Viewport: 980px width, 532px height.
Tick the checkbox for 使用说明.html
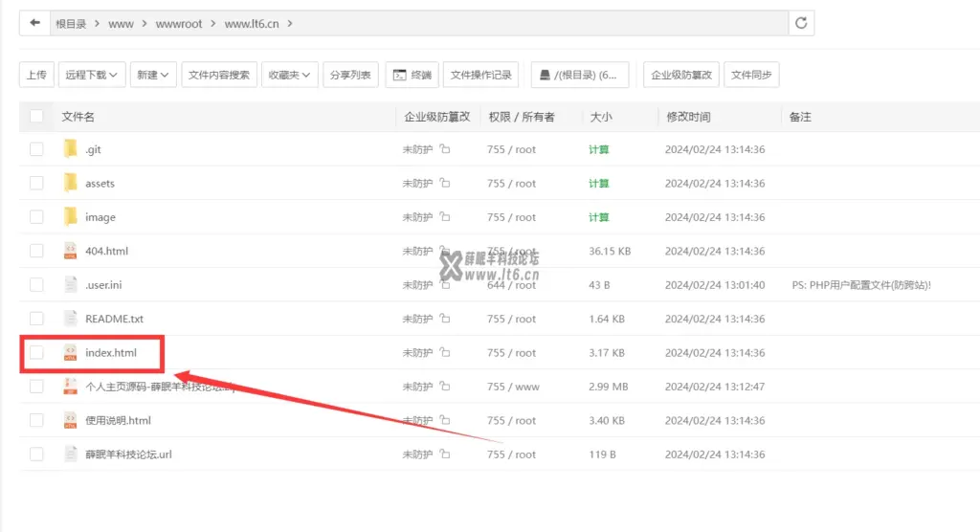pos(36,420)
